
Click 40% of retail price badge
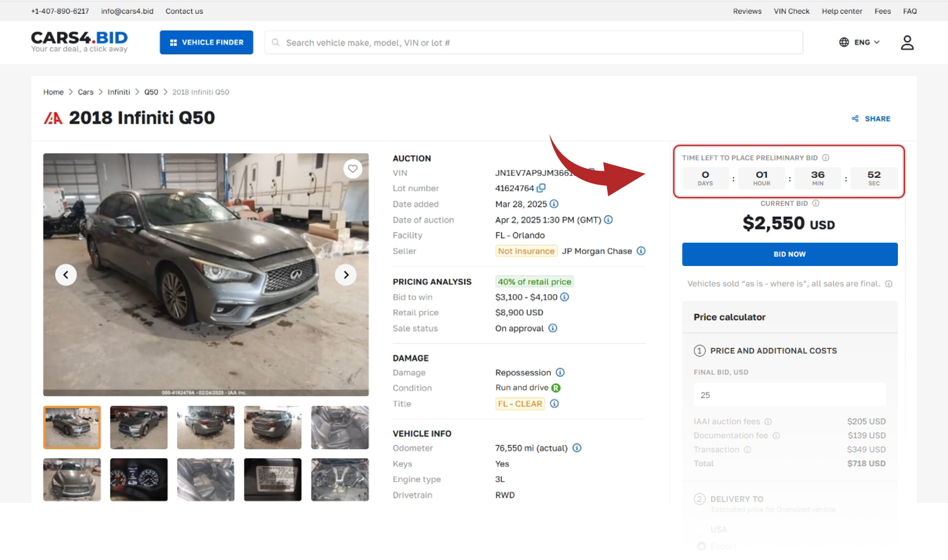tap(534, 282)
